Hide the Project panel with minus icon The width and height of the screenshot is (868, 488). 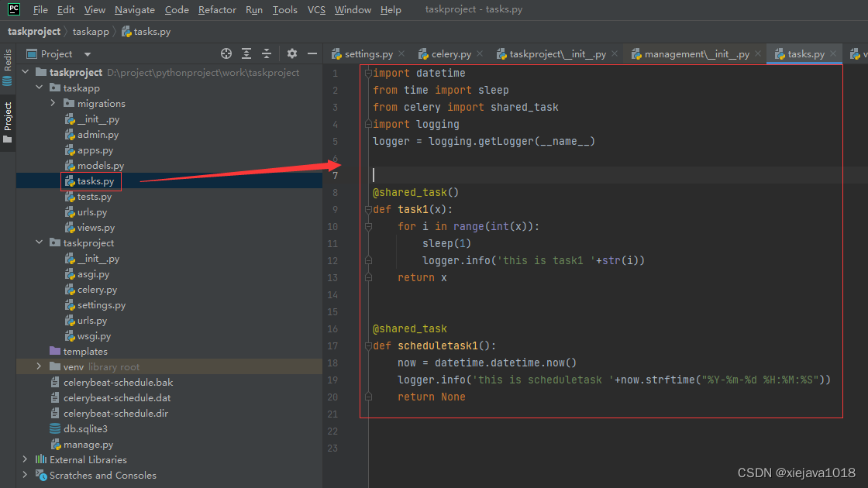312,53
